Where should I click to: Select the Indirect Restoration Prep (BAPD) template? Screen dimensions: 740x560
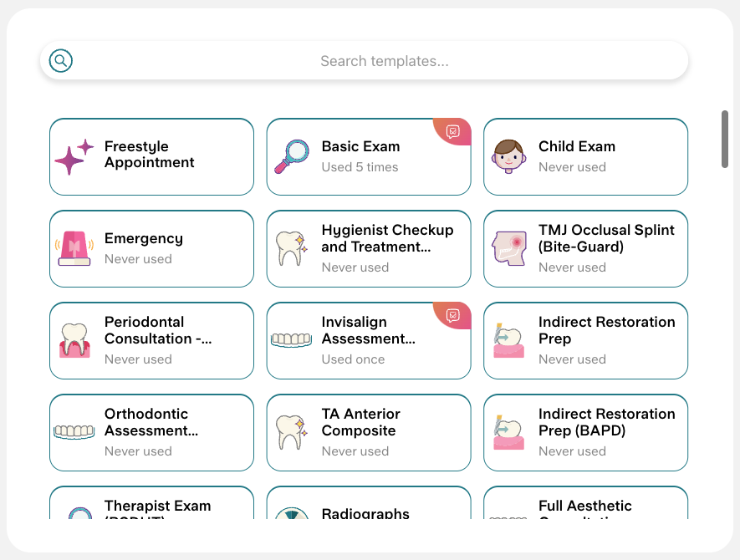tap(585, 433)
